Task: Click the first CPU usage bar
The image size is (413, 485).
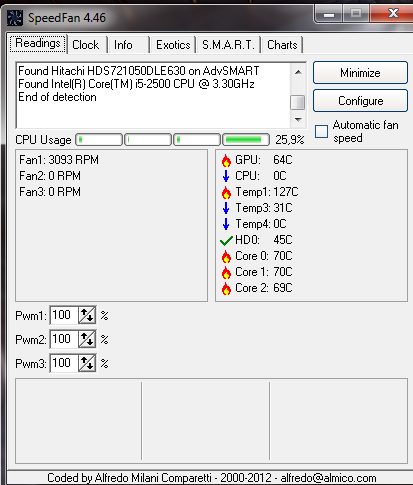Action: tap(99, 140)
